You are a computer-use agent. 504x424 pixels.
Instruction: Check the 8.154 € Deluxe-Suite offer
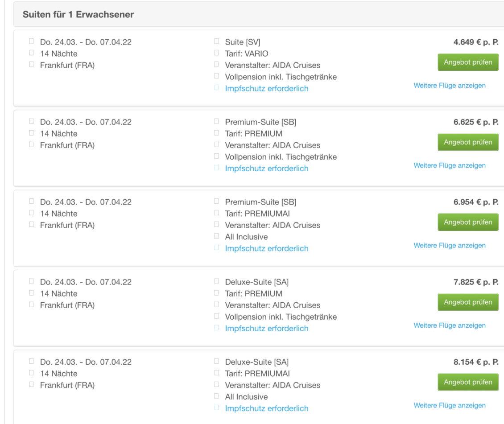(x=468, y=382)
